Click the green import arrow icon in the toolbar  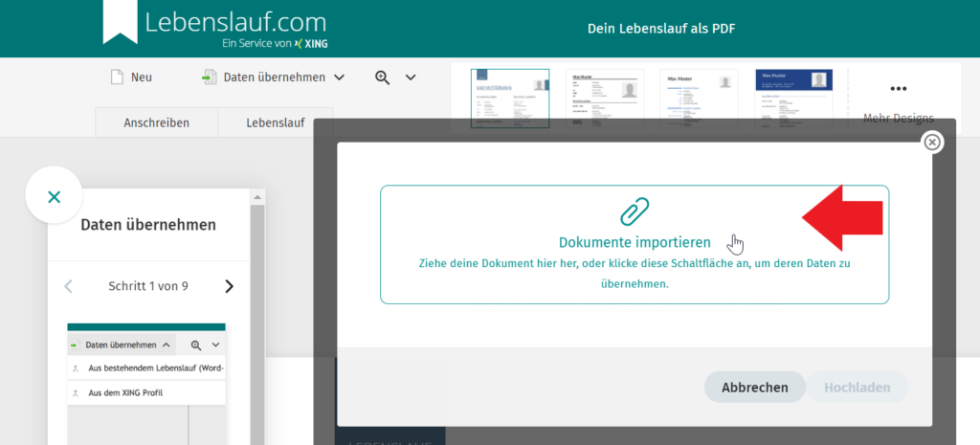[x=209, y=77]
